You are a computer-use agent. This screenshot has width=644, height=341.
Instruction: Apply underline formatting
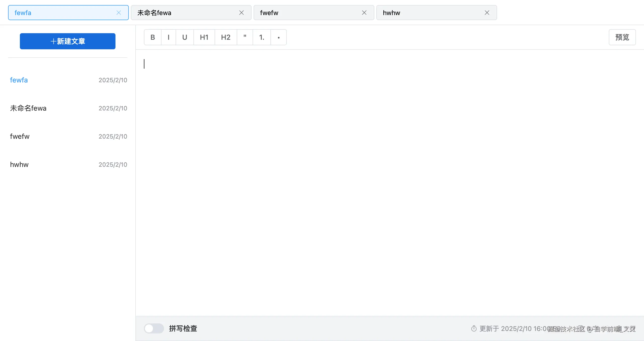click(185, 37)
